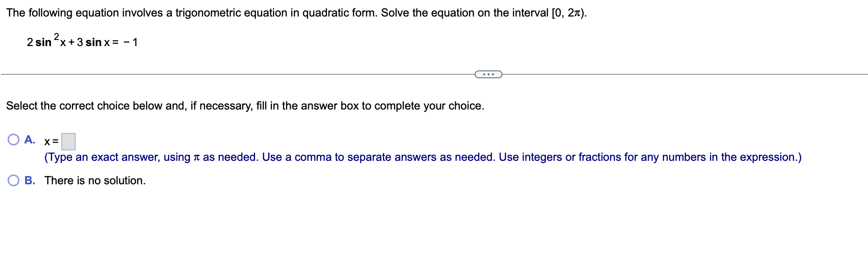Click the parenthetical typing instructions text
868x256 pixels.
422,157
